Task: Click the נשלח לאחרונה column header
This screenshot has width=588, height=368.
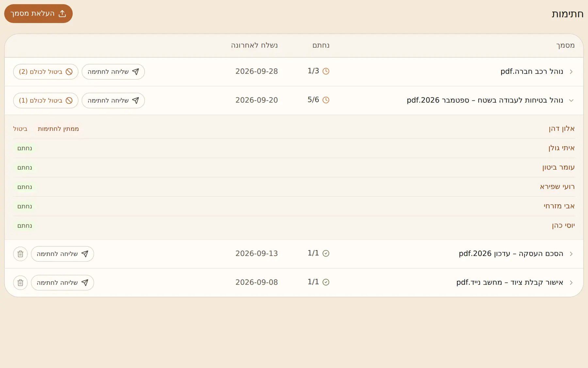Action: click(254, 45)
